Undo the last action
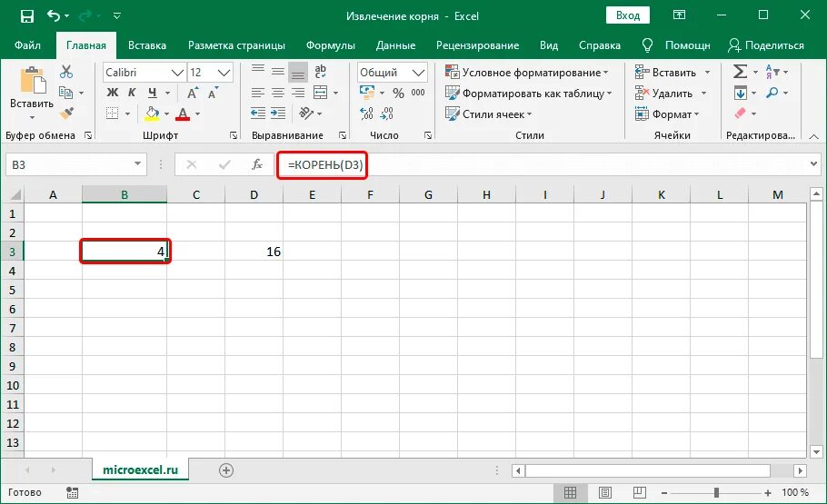 point(54,15)
